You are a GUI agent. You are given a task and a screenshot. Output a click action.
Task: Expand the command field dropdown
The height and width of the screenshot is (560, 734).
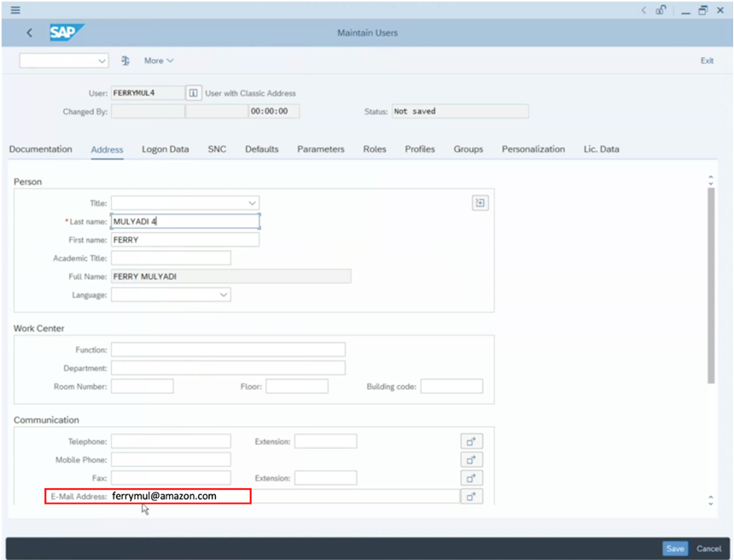click(102, 61)
